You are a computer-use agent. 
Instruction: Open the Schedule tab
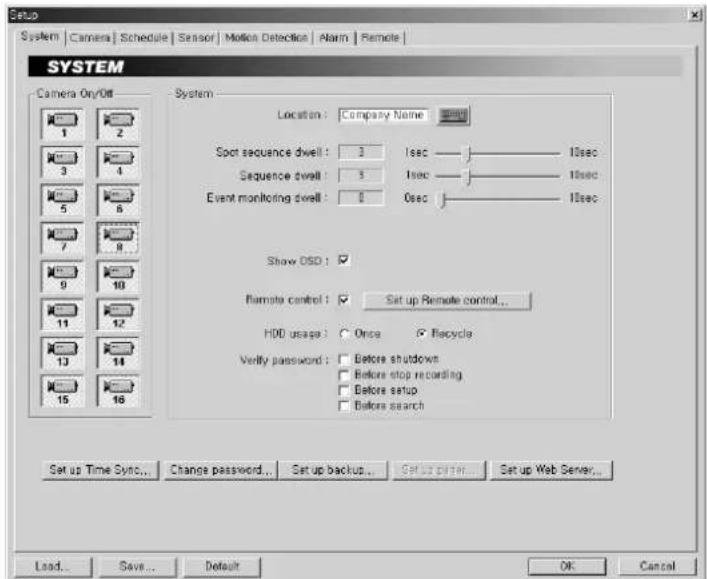tap(144, 37)
